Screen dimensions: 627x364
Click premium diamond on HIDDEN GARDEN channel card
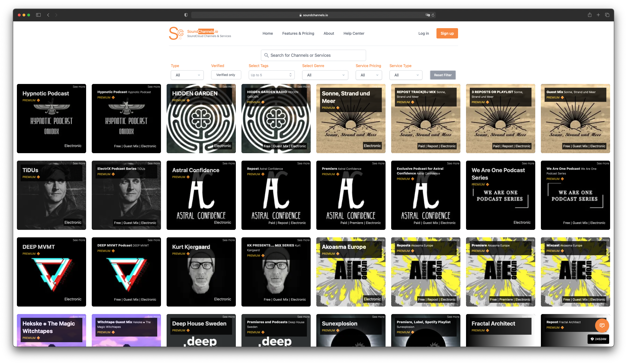coord(188,100)
